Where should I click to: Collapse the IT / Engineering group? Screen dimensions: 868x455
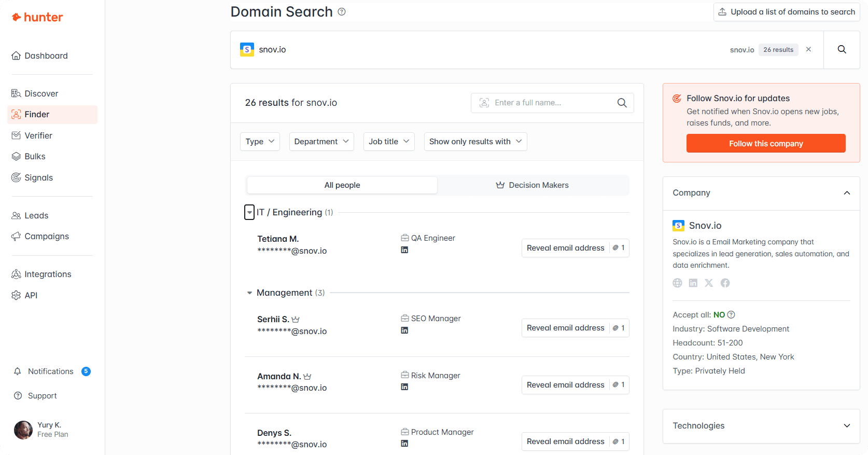(249, 212)
